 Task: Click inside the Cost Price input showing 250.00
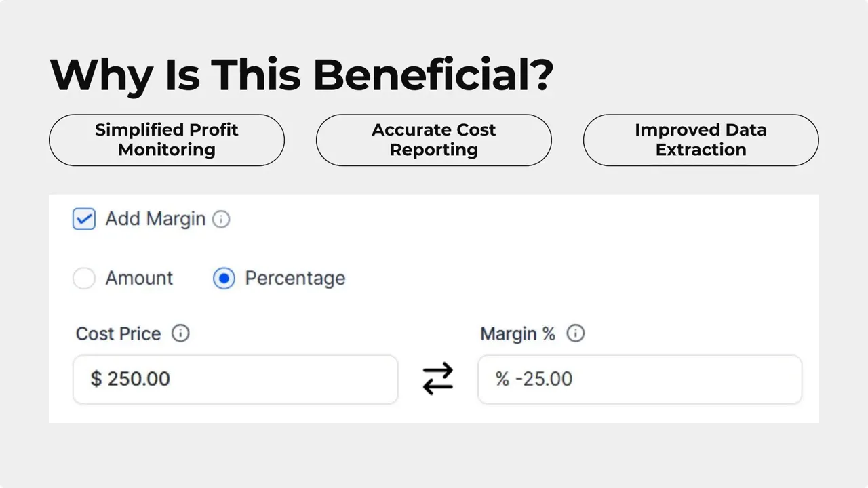(x=235, y=379)
